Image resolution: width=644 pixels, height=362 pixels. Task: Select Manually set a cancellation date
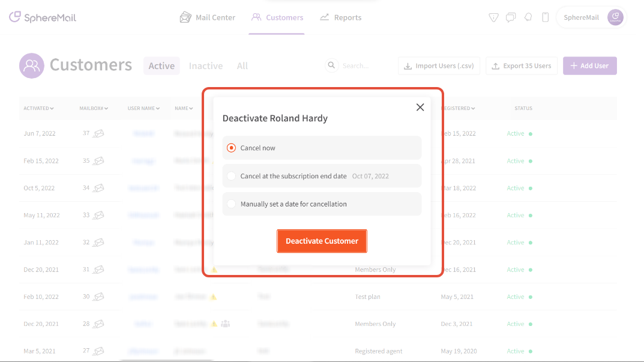click(322, 204)
